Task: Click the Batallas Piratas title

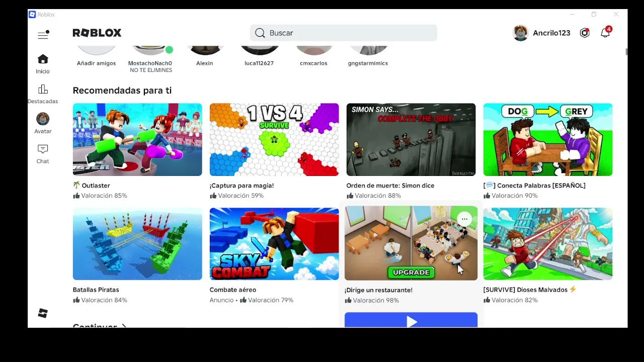Action: coord(96,290)
